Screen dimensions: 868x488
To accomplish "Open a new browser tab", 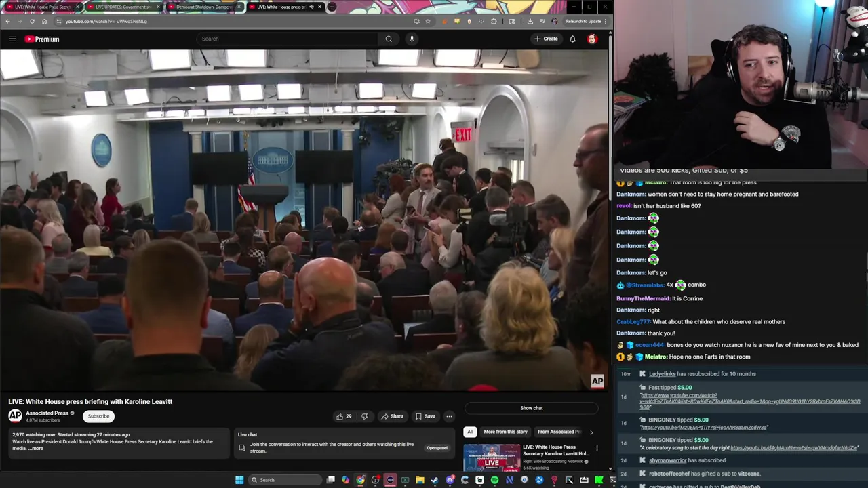I will pyautogui.click(x=332, y=7).
